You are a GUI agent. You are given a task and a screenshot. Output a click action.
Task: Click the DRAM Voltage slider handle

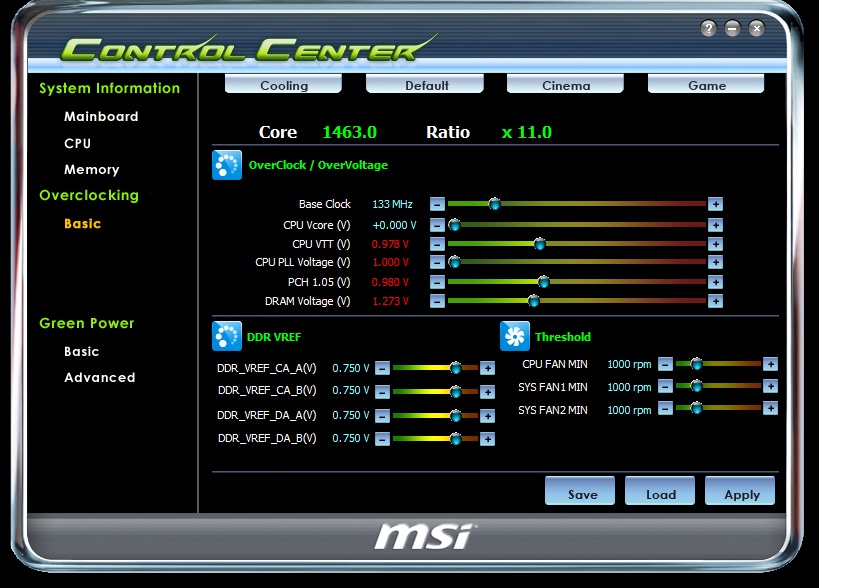coord(533,301)
